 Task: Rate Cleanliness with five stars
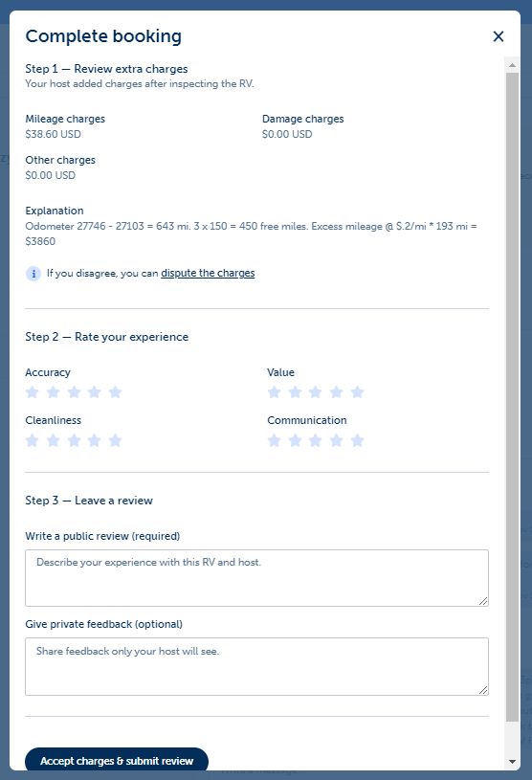pyautogui.click(x=116, y=440)
